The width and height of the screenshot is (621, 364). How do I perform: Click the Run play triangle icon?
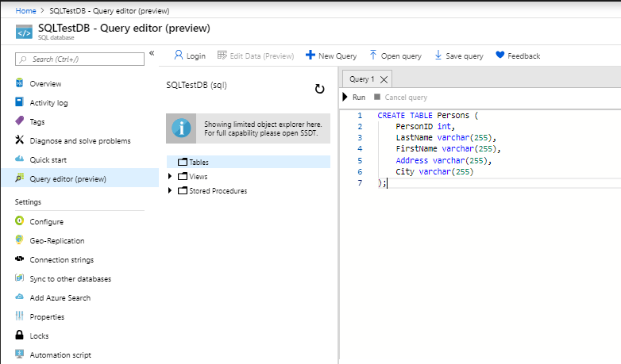[x=345, y=97]
